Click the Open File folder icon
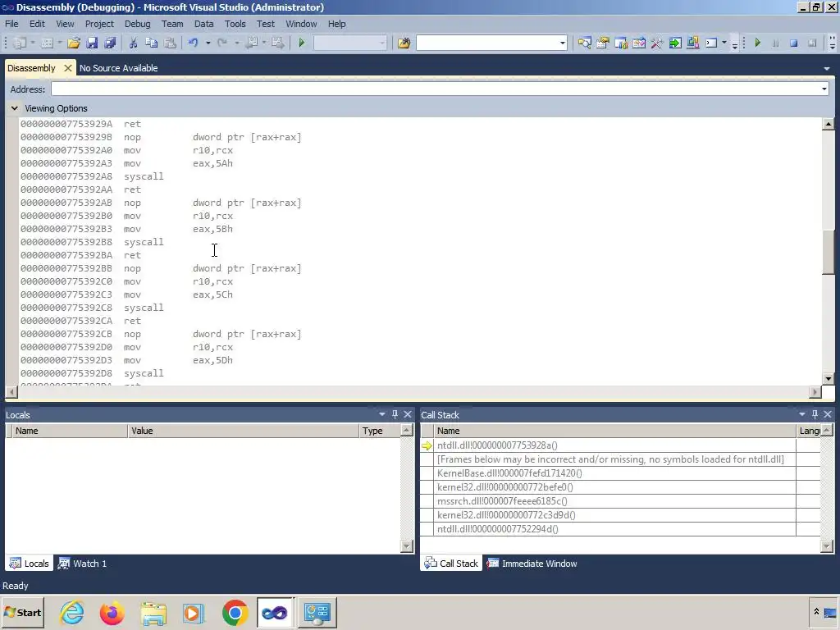 [74, 43]
